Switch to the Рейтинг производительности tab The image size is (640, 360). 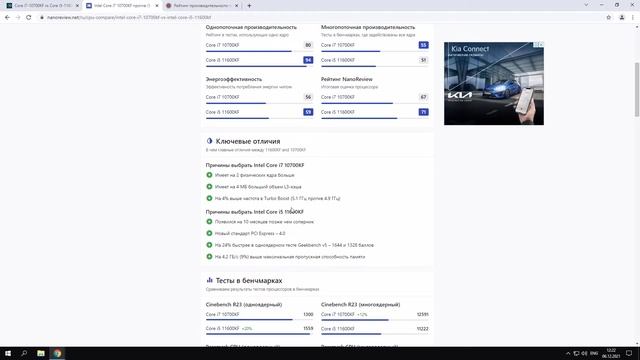[201, 6]
